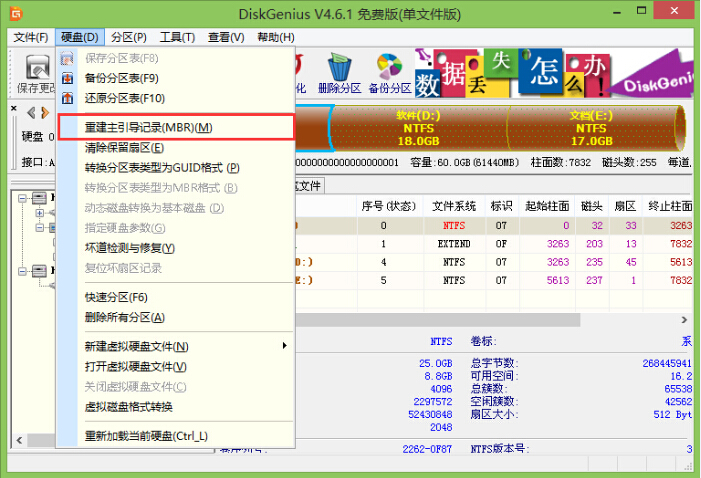This screenshot has width=701, height=478.
Task: Click the next disk orange arrow
Action: click(44, 112)
